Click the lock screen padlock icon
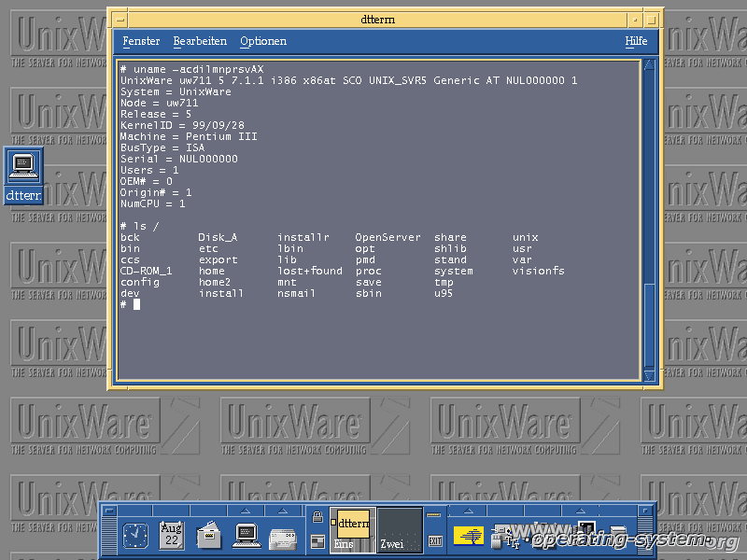747x560 pixels. coord(317,517)
